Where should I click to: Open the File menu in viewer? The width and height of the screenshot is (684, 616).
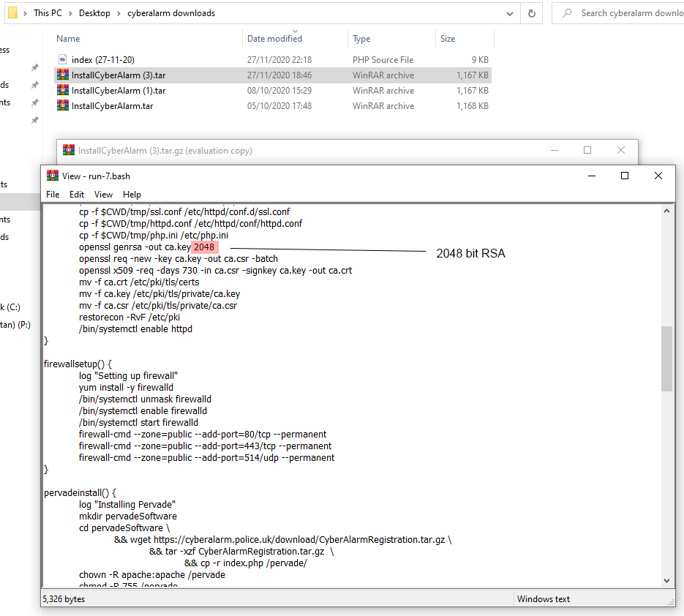pos(53,195)
